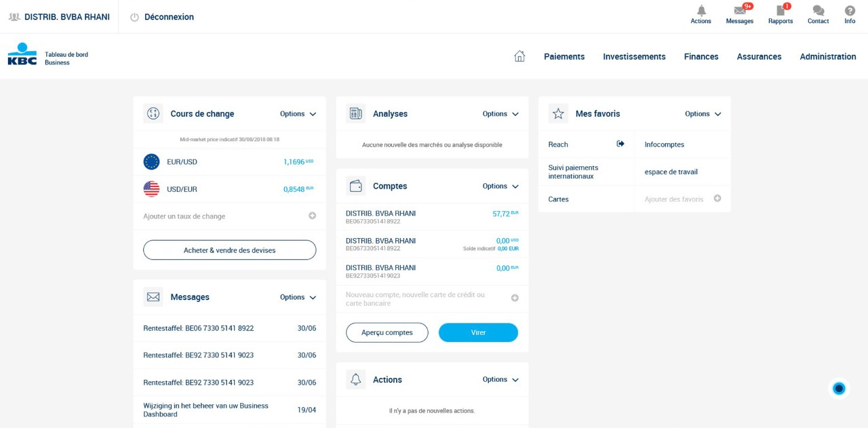Click the Reach external link arrow icon
Viewport: 868px width, 428px height.
pyautogui.click(x=620, y=144)
